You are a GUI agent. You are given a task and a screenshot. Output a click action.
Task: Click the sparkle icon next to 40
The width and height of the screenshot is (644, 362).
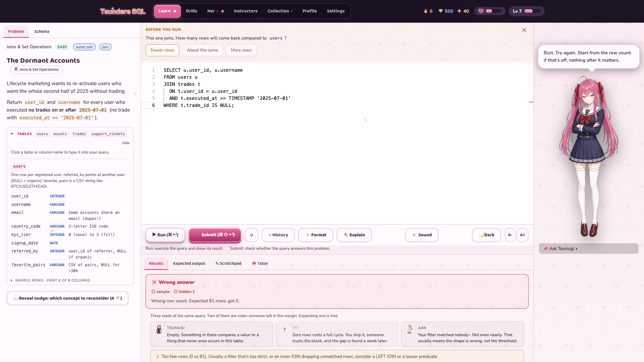pyautogui.click(x=459, y=11)
